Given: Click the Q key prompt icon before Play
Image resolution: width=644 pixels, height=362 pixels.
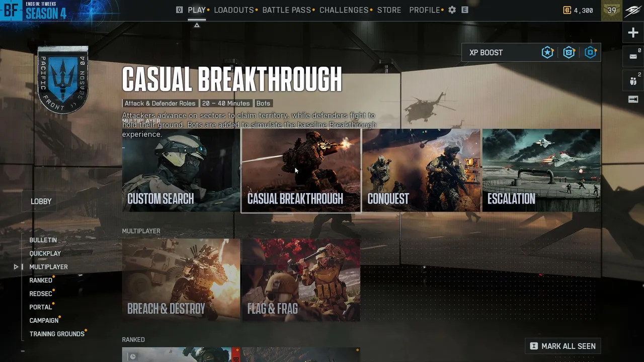Looking at the screenshot, I should coord(180,10).
